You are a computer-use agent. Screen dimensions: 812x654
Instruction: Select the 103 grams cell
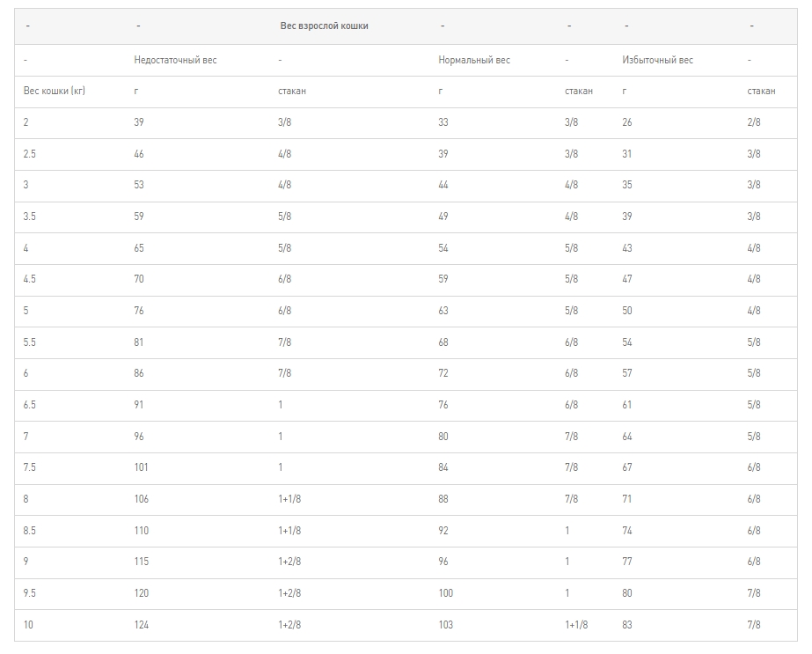point(445,625)
